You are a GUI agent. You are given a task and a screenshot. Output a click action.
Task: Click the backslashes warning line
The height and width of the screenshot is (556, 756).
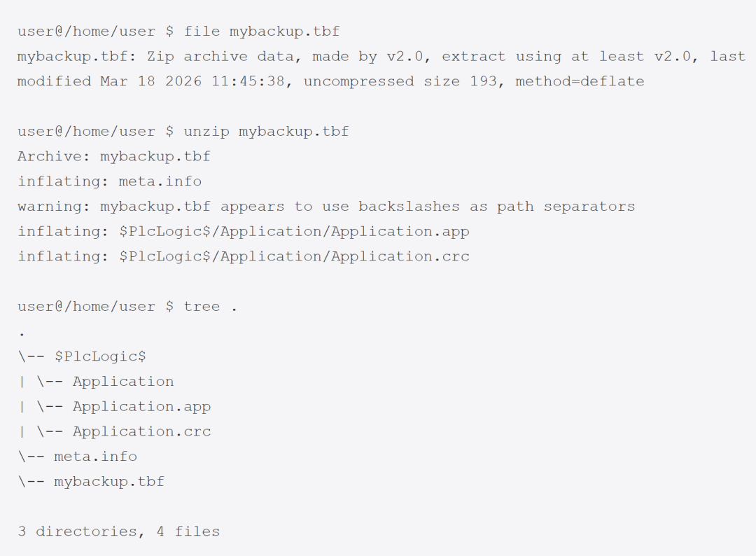tap(326, 207)
